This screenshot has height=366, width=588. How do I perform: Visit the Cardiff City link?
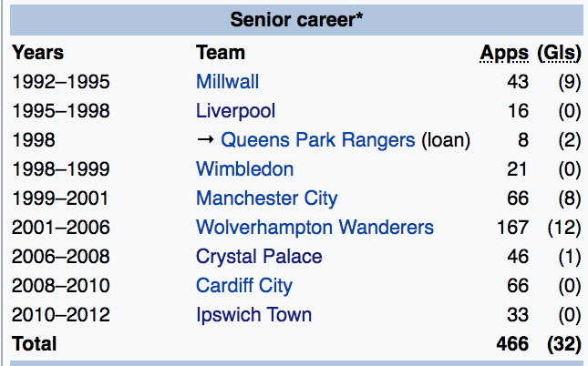244,286
